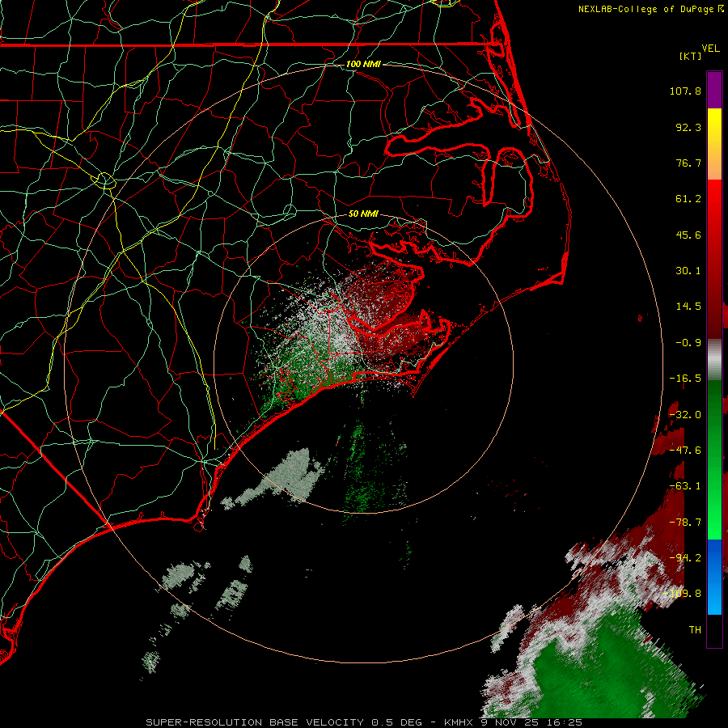Click the -0.9 velocity scale value
This screenshot has width=728, height=728.
pyautogui.click(x=688, y=343)
